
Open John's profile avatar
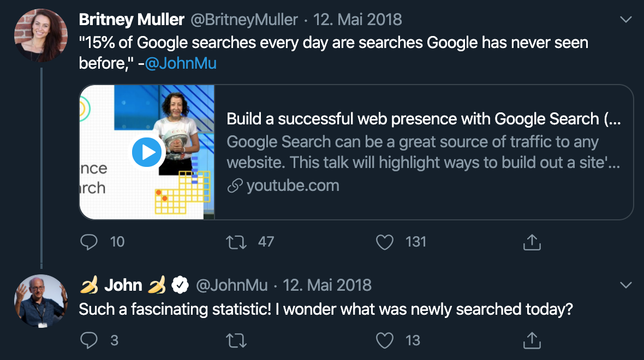[41, 301]
